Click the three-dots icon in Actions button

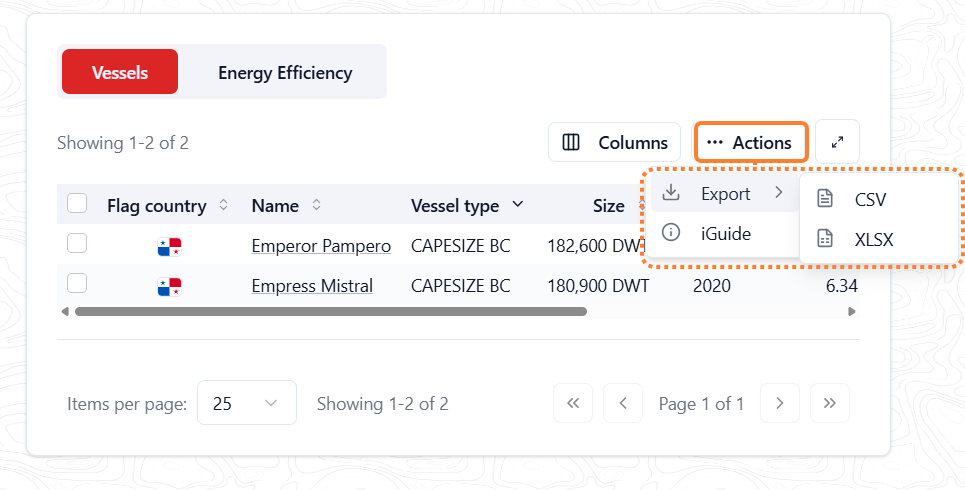point(715,142)
